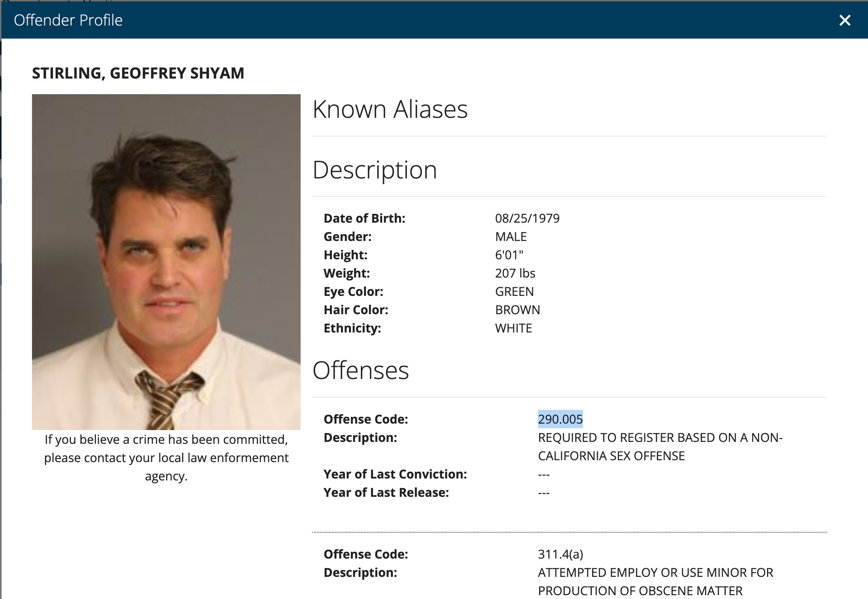
Task: Click the Description section heading
Action: click(375, 170)
